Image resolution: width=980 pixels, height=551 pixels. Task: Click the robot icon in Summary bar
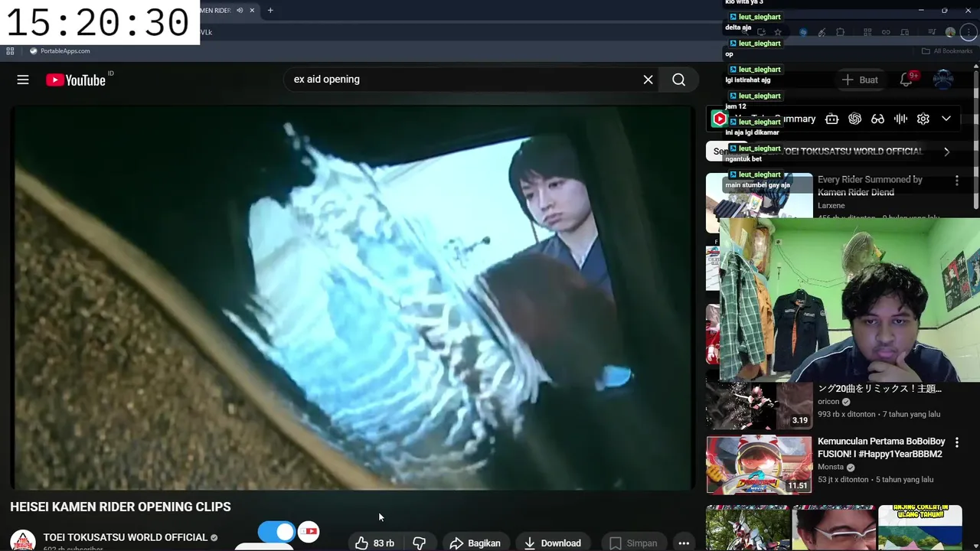[832, 119]
